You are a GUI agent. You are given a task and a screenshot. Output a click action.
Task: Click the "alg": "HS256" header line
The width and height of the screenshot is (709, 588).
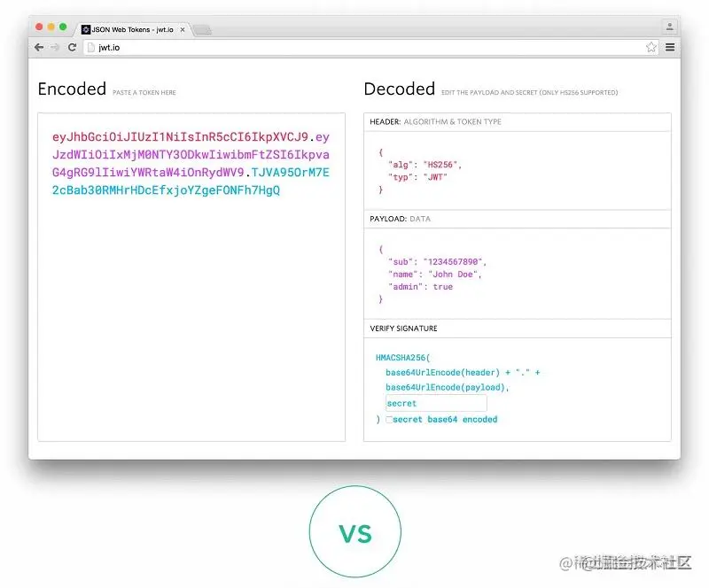425,165
